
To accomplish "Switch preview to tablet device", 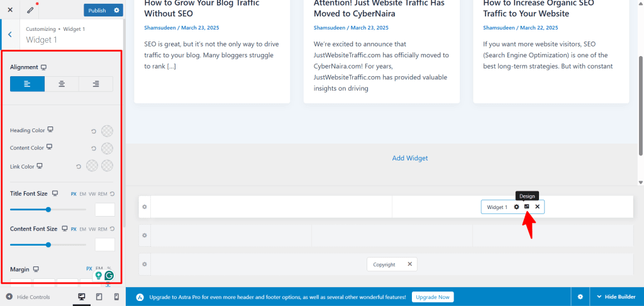I will pyautogui.click(x=99, y=297).
